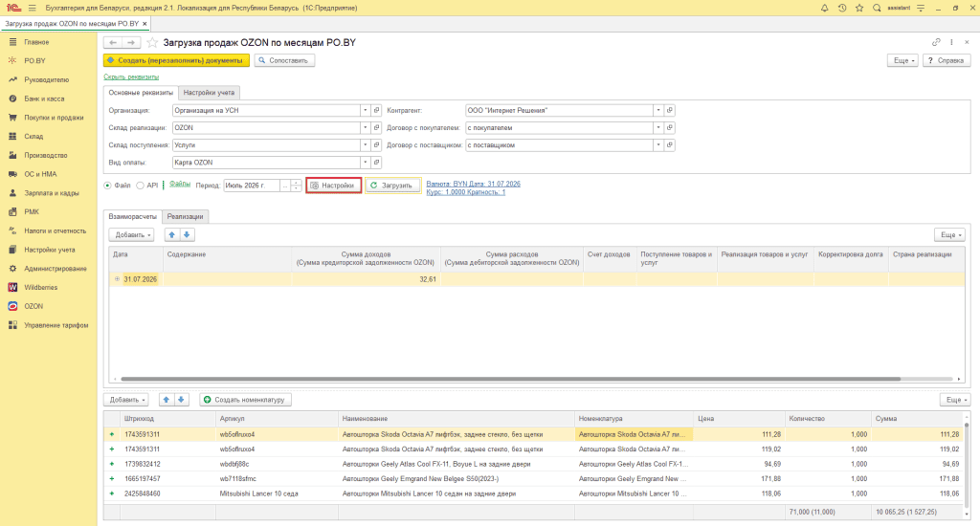Open Еще menu of goods table
980x526 pixels.
954,400
